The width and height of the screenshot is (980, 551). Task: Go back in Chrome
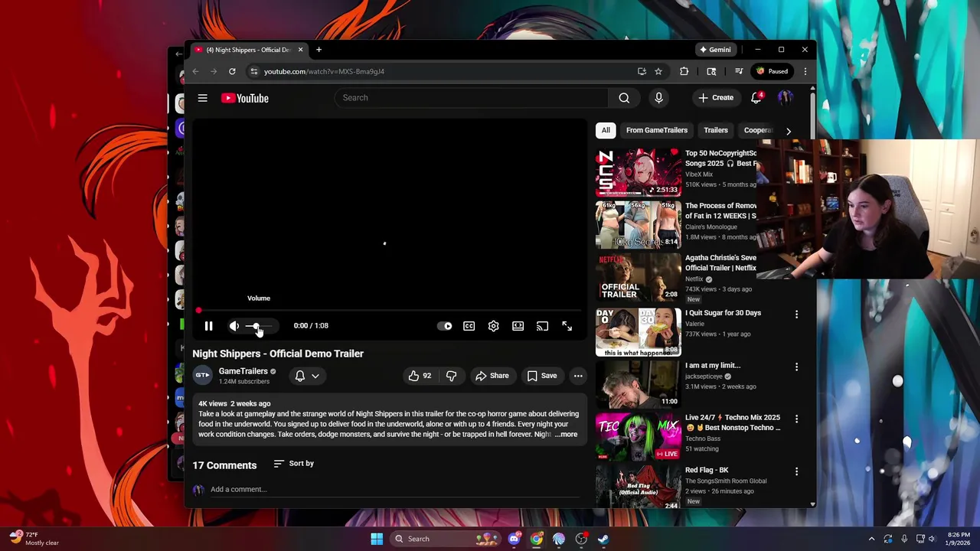click(x=196, y=71)
